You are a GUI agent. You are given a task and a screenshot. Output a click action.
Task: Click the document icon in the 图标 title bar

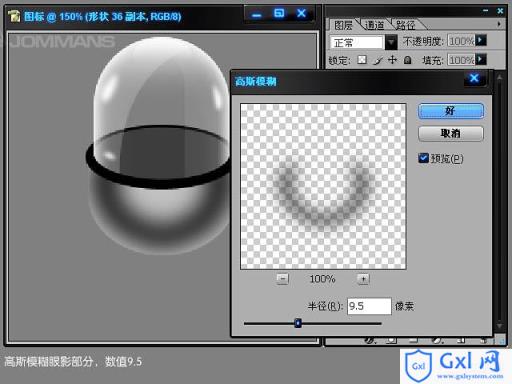[x=14, y=16]
